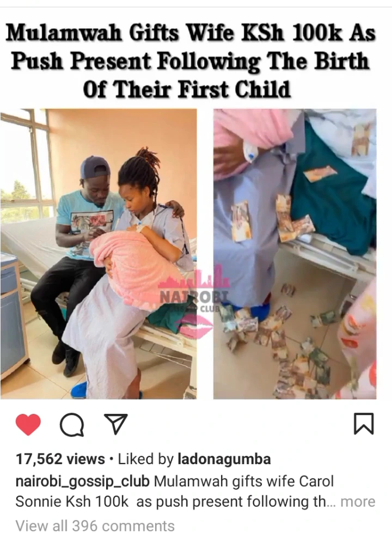Share post using paper plane icon
Image resolution: width=392 pixels, height=533 pixels.
coord(116,424)
